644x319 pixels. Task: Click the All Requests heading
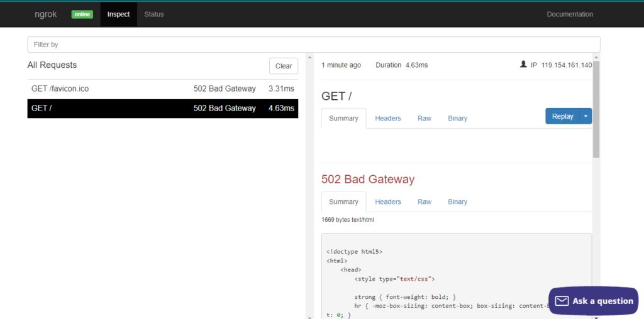pos(52,65)
